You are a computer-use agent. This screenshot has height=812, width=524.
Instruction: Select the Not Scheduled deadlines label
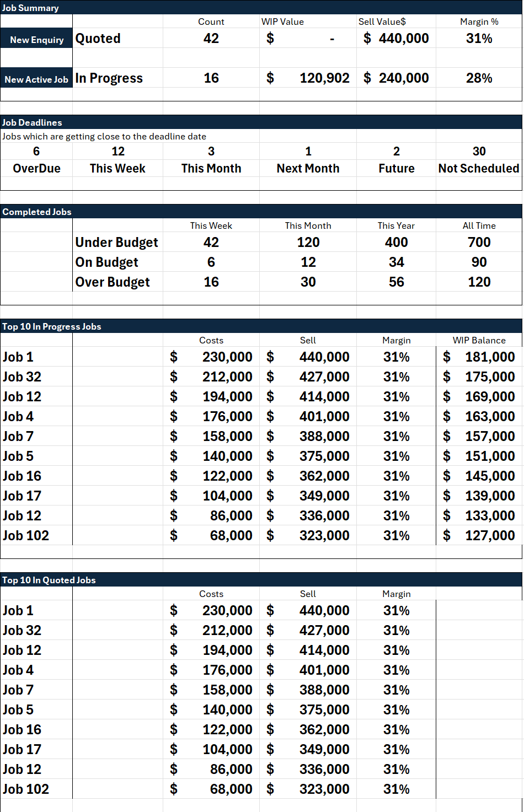pos(479,168)
